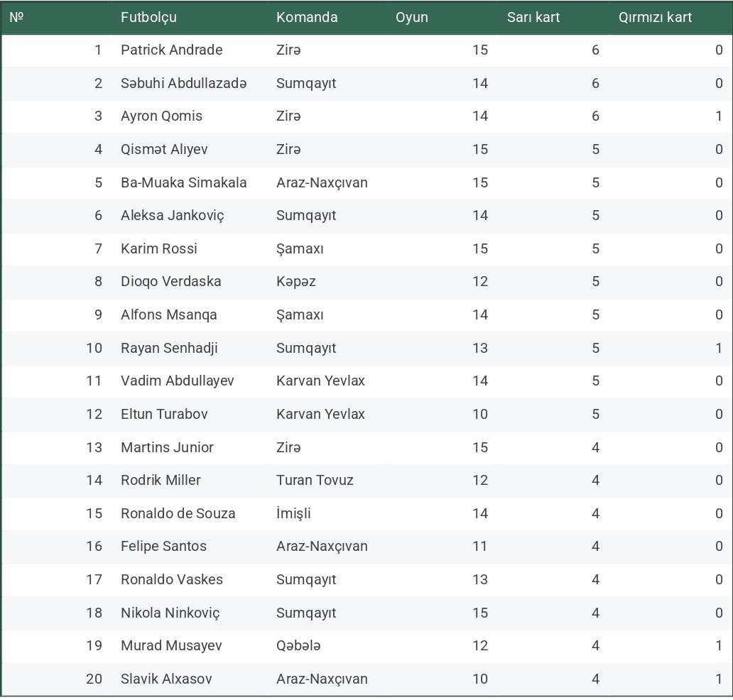Click on Nikola Ninkoviç's name
This screenshot has height=700, width=733.
click(170, 613)
